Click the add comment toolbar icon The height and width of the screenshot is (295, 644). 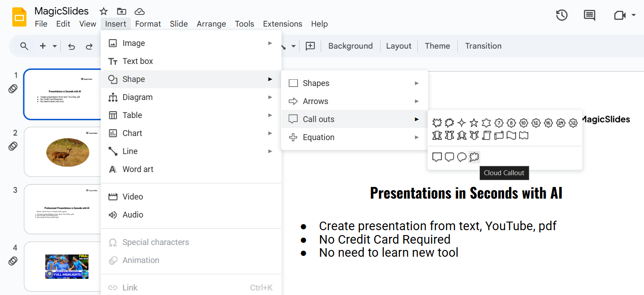310,46
